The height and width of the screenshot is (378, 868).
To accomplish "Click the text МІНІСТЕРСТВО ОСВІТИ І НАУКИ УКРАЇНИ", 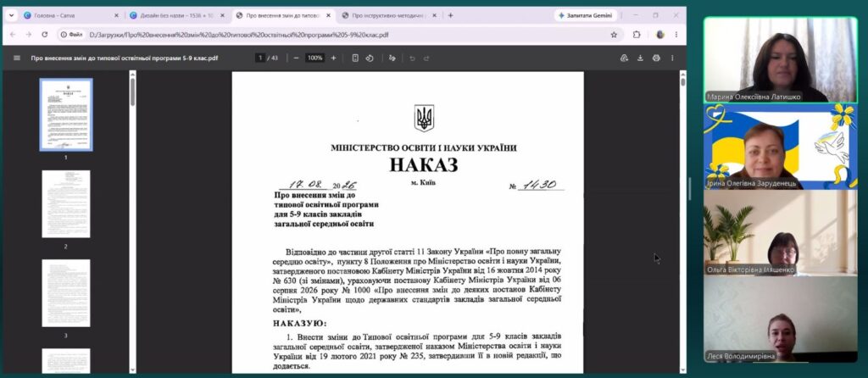I will click(424, 147).
